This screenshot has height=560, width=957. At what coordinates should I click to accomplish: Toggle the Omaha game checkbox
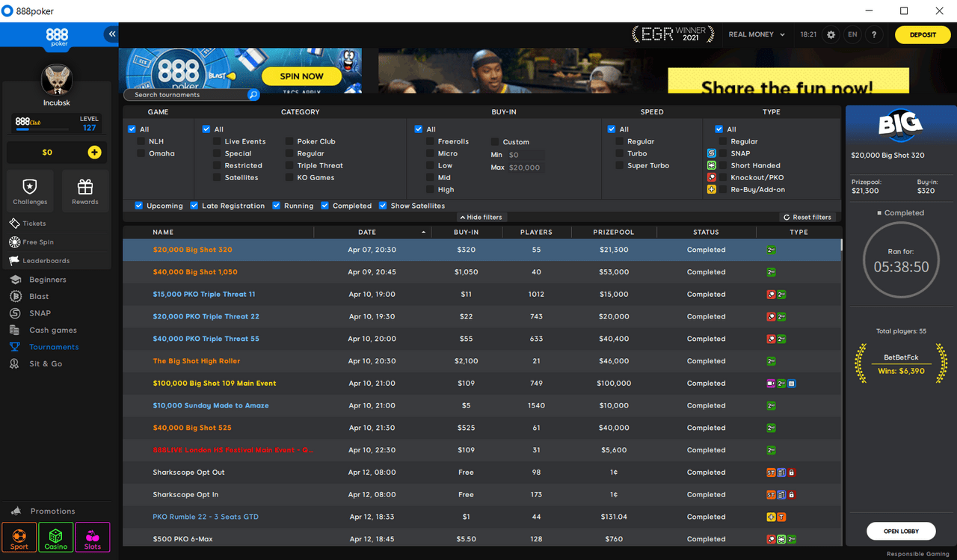(141, 153)
